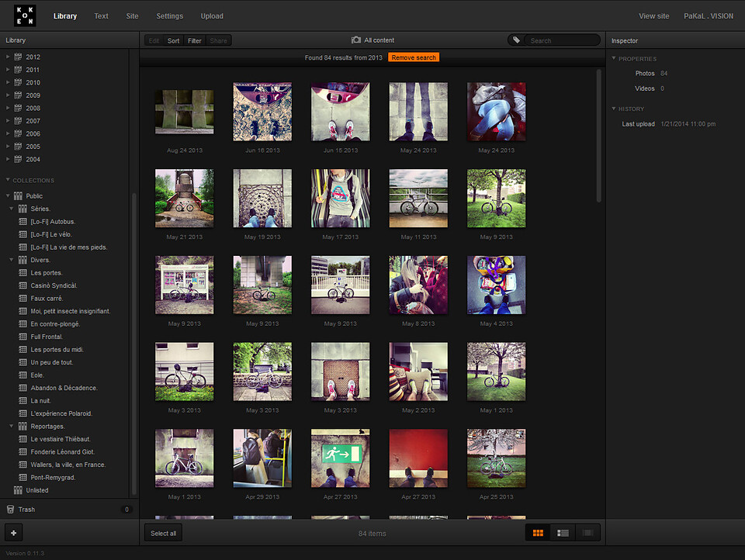Image resolution: width=745 pixels, height=560 pixels.
Task: Click the Koken logo icon
Action: click(x=25, y=16)
